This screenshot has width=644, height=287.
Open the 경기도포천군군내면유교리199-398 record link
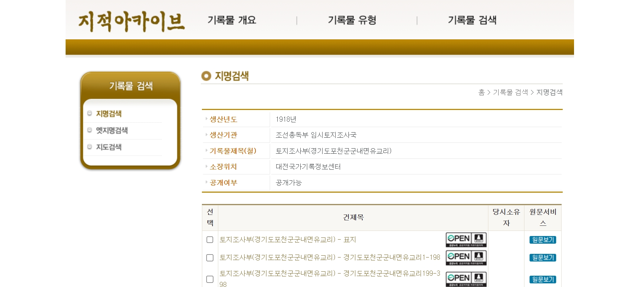[x=330, y=279]
